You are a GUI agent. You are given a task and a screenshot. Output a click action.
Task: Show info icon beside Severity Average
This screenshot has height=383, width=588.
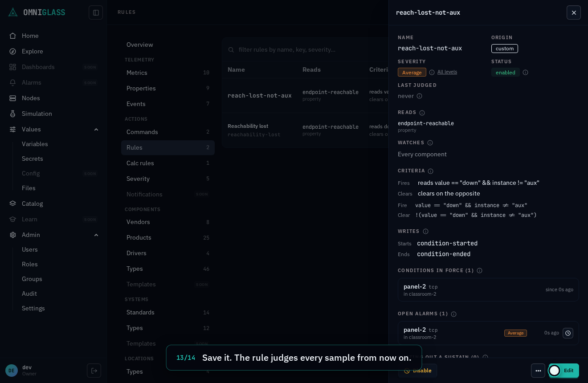[x=432, y=72]
